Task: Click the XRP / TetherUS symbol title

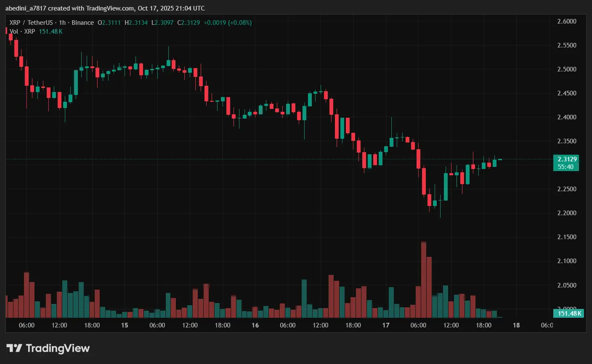Action: click(31, 23)
